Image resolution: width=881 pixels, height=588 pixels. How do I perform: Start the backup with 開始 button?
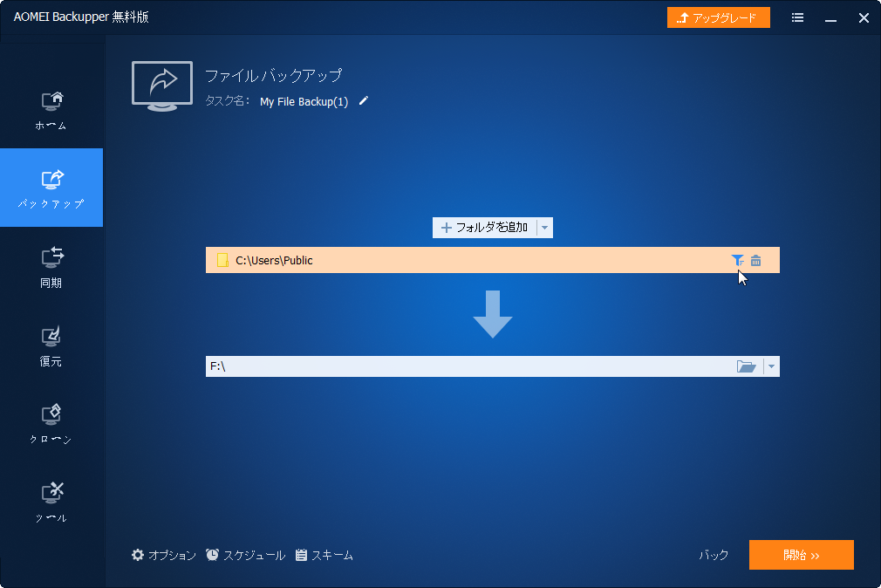tap(802, 555)
